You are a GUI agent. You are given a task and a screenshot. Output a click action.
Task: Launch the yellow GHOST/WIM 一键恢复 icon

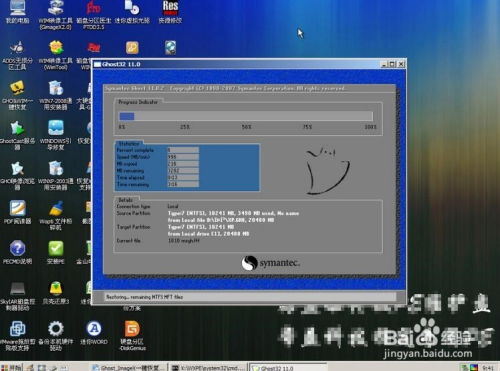(x=17, y=95)
